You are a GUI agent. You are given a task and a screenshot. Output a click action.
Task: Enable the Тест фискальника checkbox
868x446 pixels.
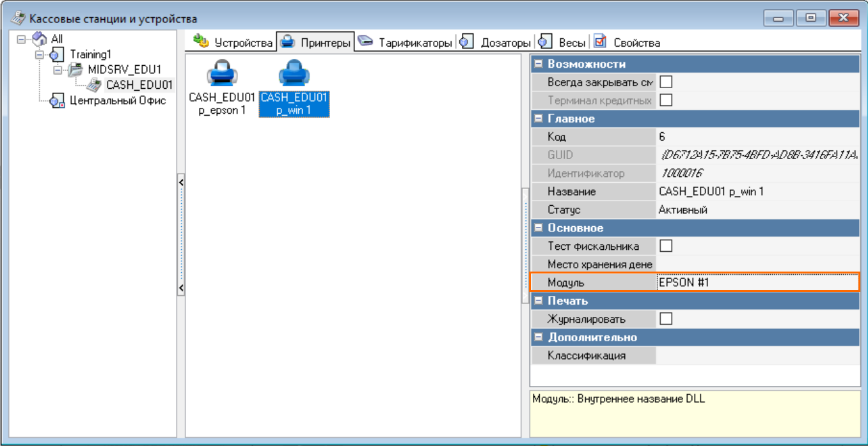666,246
